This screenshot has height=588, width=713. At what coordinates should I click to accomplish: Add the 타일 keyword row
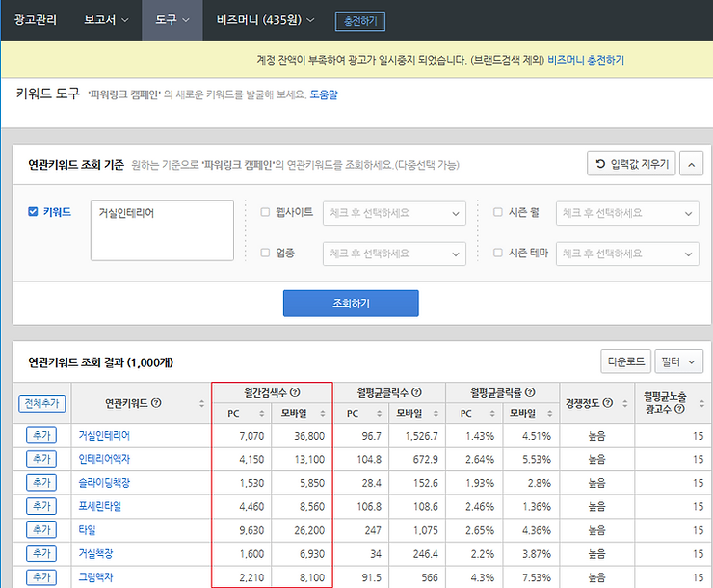coord(41,530)
